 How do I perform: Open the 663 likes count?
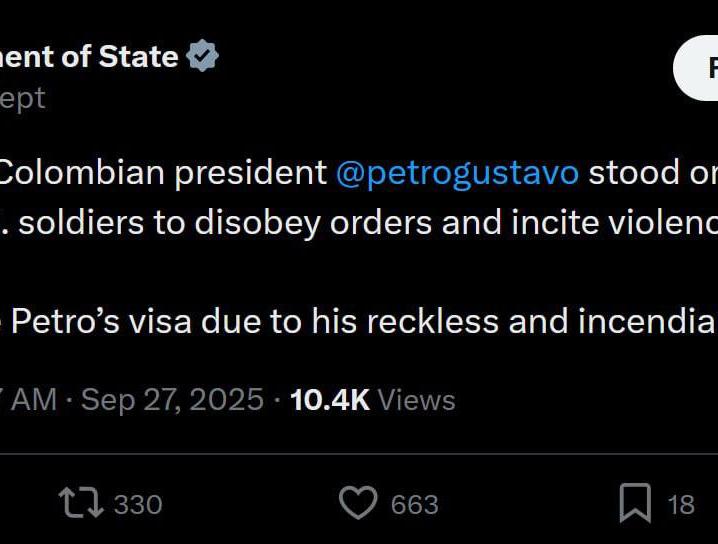tap(415, 505)
